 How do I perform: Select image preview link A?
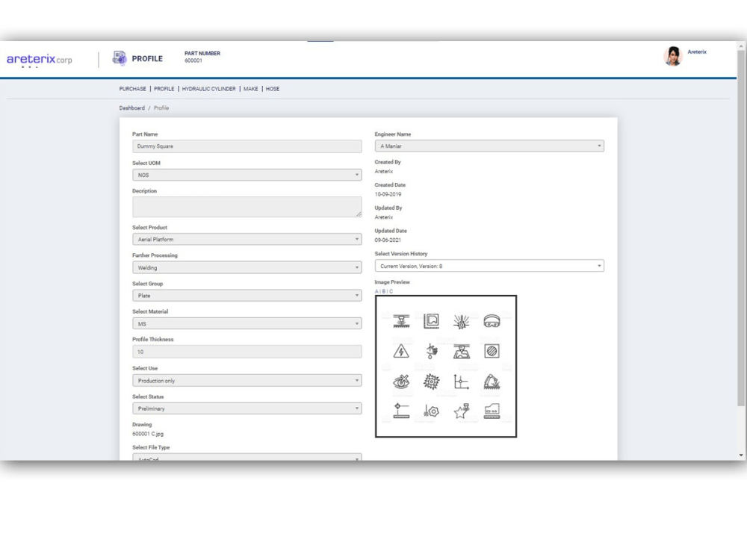point(376,291)
